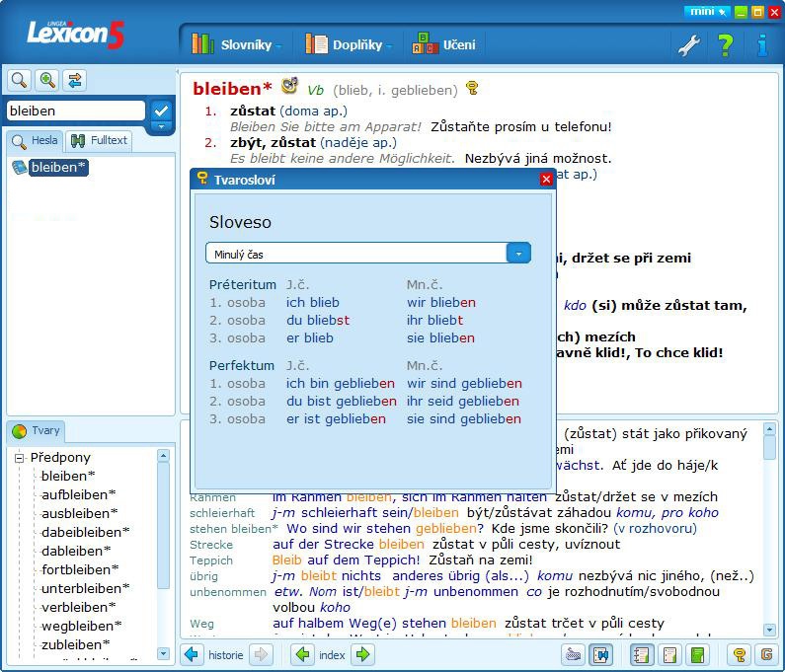Toggle the green book view button
Screen dimensions: 785x672
tap(698, 654)
